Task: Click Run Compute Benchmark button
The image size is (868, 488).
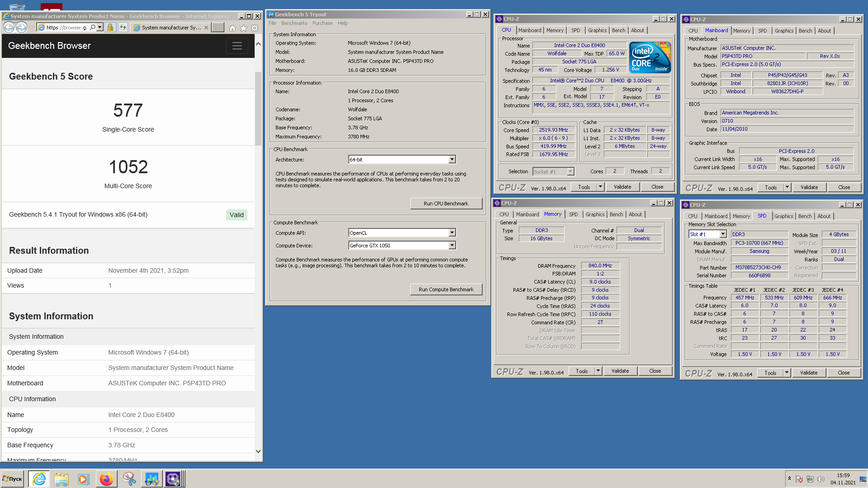Action: point(446,289)
